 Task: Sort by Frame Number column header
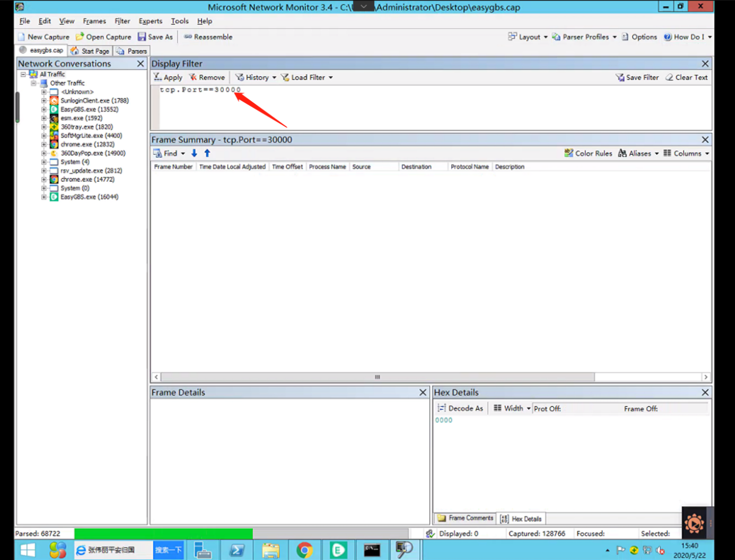[x=173, y=167]
